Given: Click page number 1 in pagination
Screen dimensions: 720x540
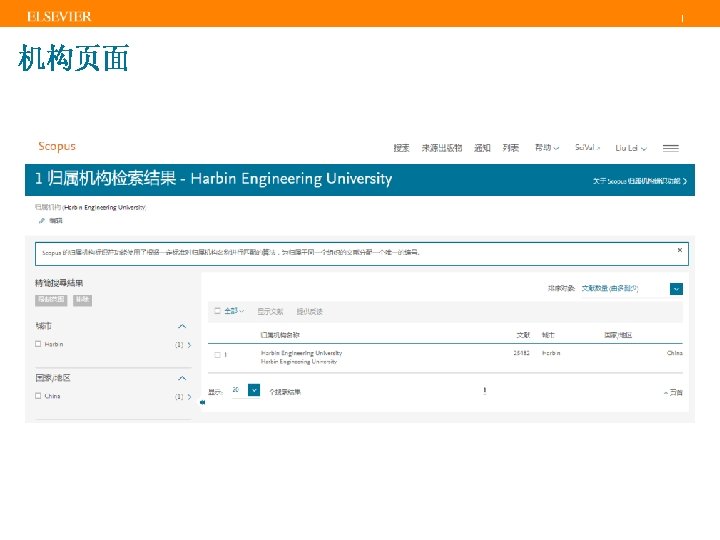Looking at the screenshot, I should [x=484, y=391].
